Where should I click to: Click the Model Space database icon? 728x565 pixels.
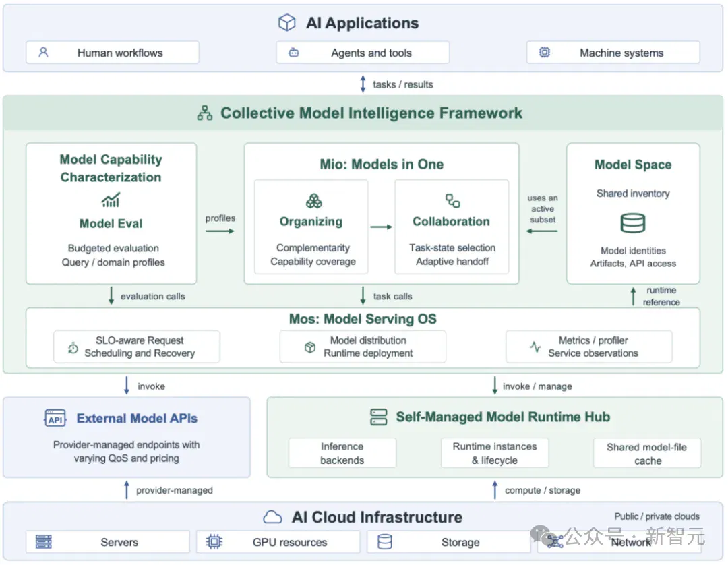[633, 223]
